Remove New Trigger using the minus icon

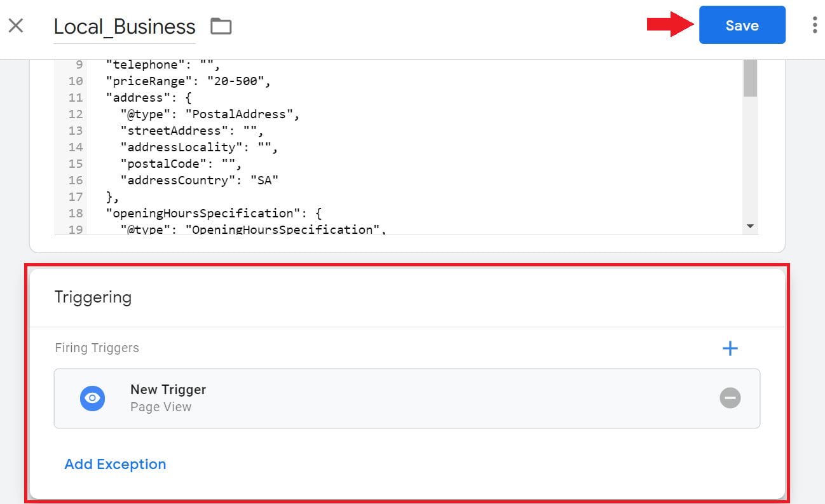(730, 398)
